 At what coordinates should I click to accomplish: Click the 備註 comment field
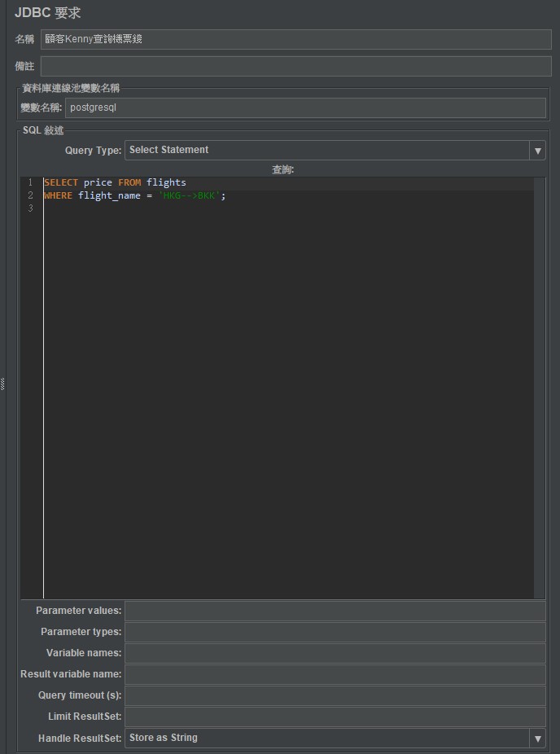(295, 67)
